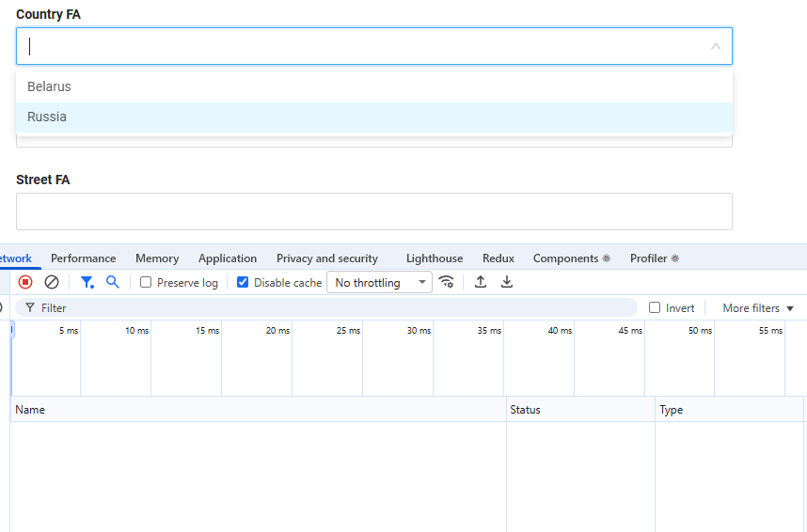Choose Belarus in the dropdown list
Image resolution: width=807 pixels, height=532 pixels.
click(x=49, y=86)
